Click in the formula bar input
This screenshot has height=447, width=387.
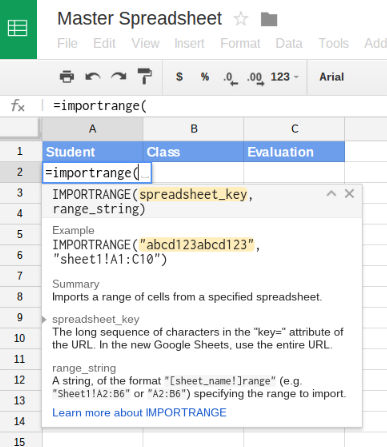[x=217, y=106]
